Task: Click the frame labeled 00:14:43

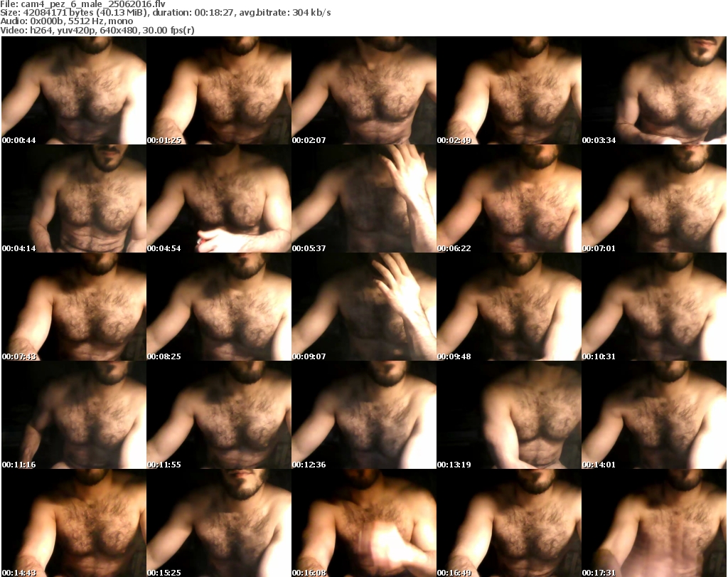Action: 74,523
